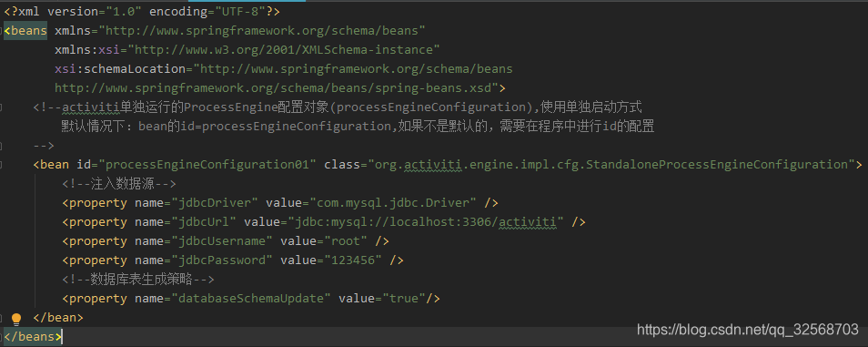Viewport: 868px width, 347px height.
Task: Click the <?xml declaration keyword
Action: (x=22, y=12)
